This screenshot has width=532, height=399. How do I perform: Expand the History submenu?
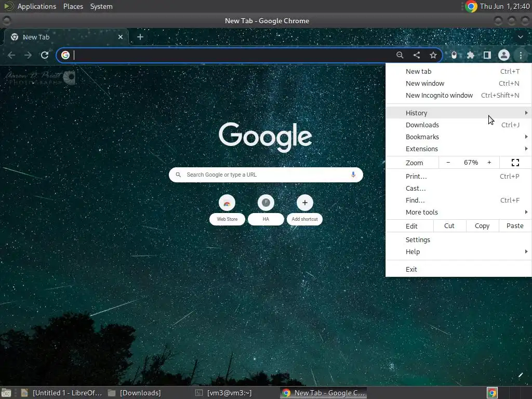459,113
